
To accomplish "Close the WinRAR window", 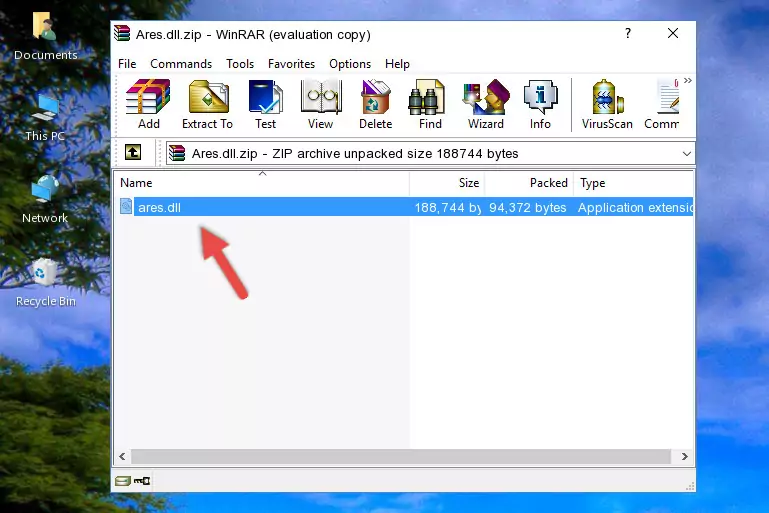I will click(673, 33).
